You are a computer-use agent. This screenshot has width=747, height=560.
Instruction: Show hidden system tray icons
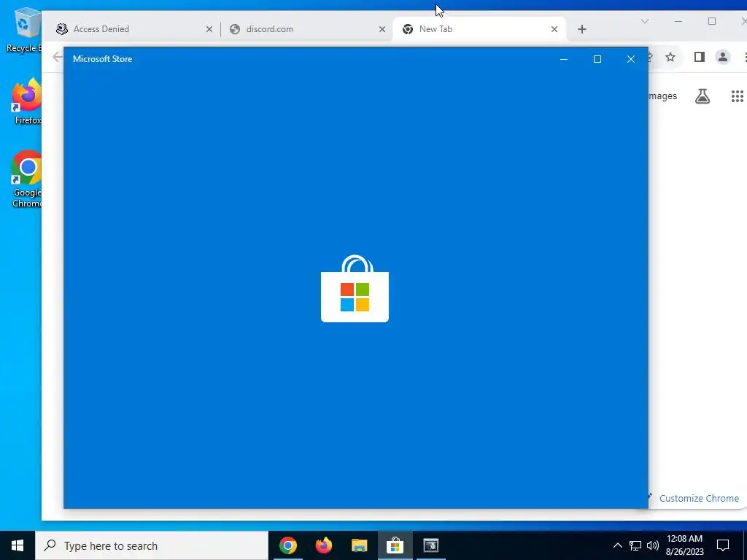617,545
